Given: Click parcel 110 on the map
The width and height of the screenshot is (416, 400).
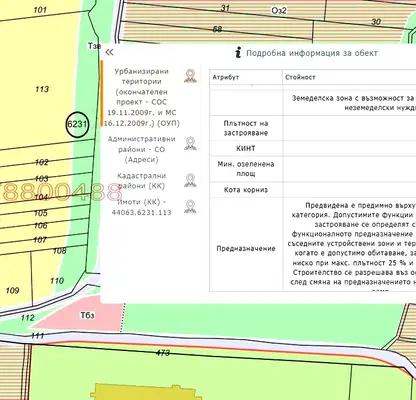Looking at the screenshot, I should 57,281.
